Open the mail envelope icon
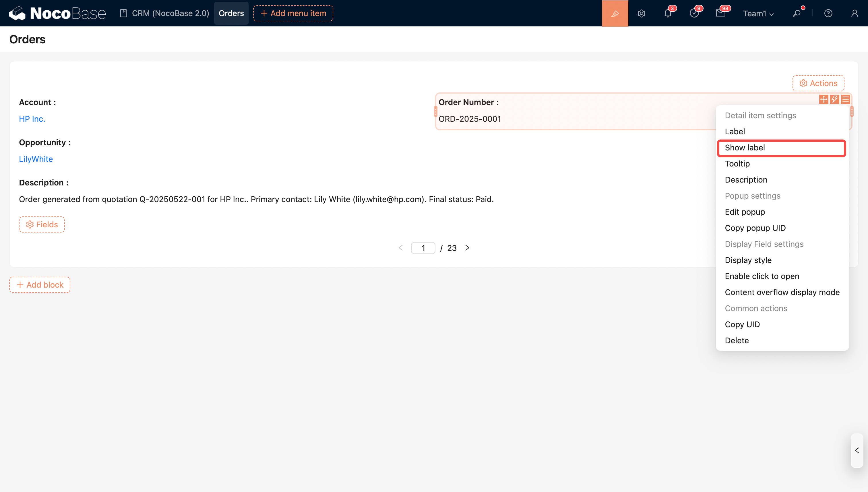 tap(720, 13)
